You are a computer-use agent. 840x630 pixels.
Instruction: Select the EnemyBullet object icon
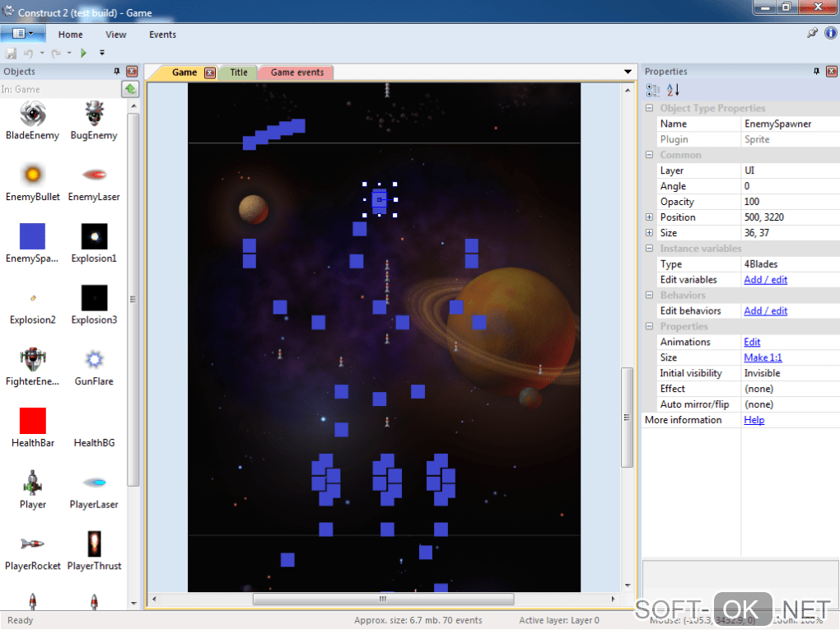pos(33,175)
